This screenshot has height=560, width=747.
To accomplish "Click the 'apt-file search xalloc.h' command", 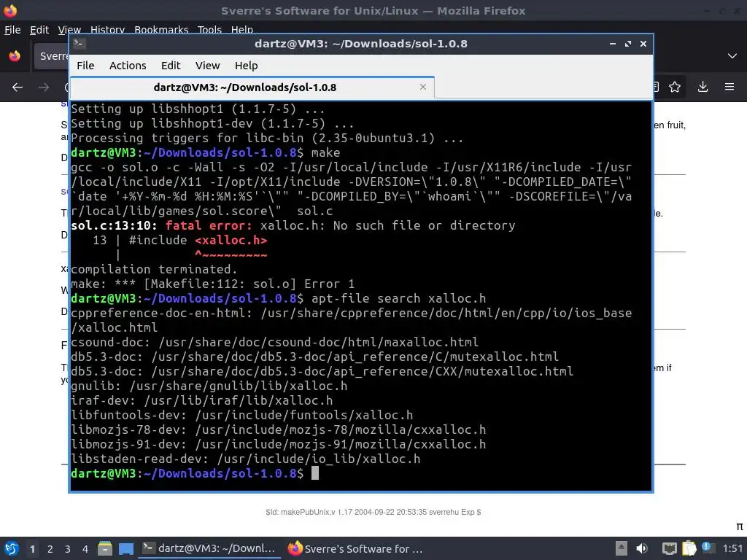I will point(399,298).
